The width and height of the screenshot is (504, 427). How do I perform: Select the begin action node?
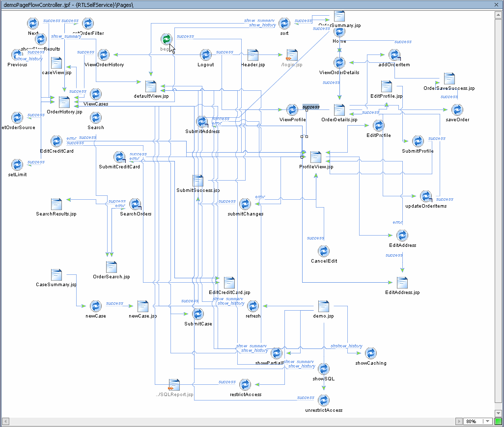click(167, 39)
